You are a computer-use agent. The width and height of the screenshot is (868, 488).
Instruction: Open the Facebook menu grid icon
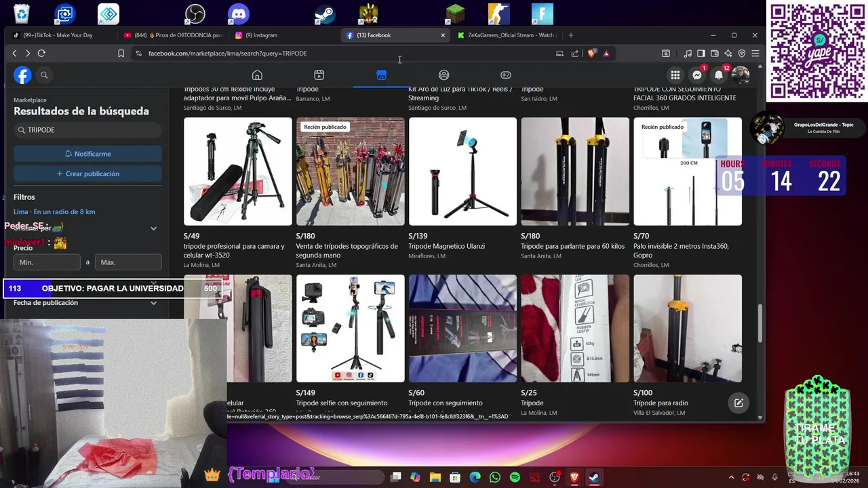675,75
